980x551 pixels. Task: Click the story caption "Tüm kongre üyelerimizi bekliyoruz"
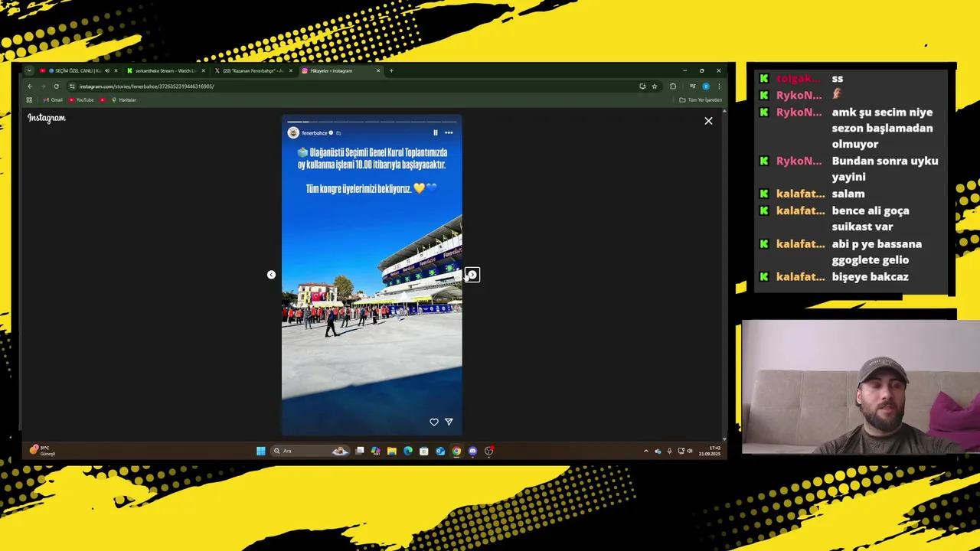click(359, 188)
